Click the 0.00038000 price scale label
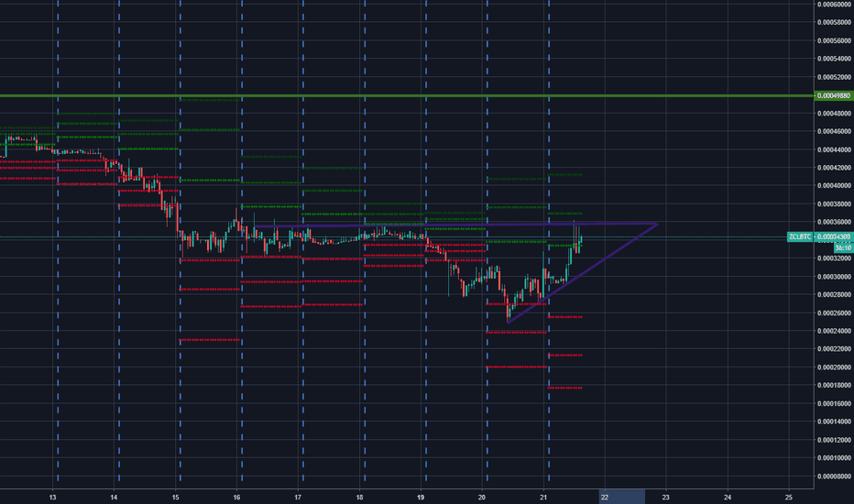Screen dimensions: 854x504 [x=835, y=203]
